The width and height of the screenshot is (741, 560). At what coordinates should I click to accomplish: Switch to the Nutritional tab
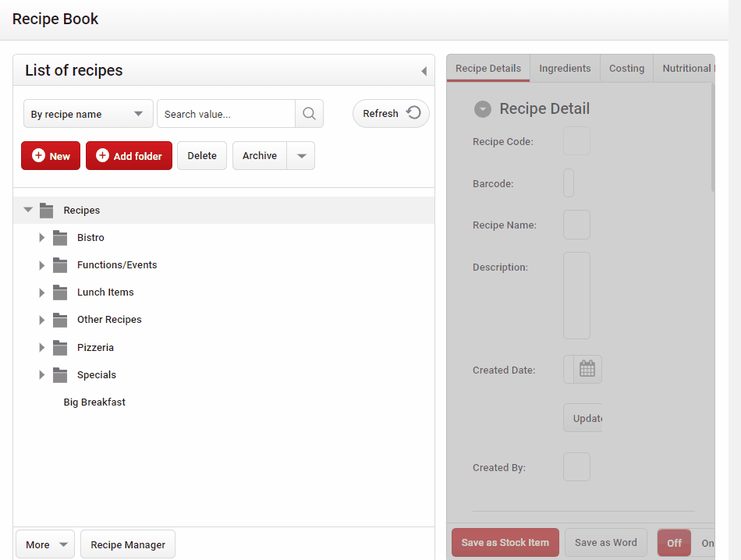point(684,69)
